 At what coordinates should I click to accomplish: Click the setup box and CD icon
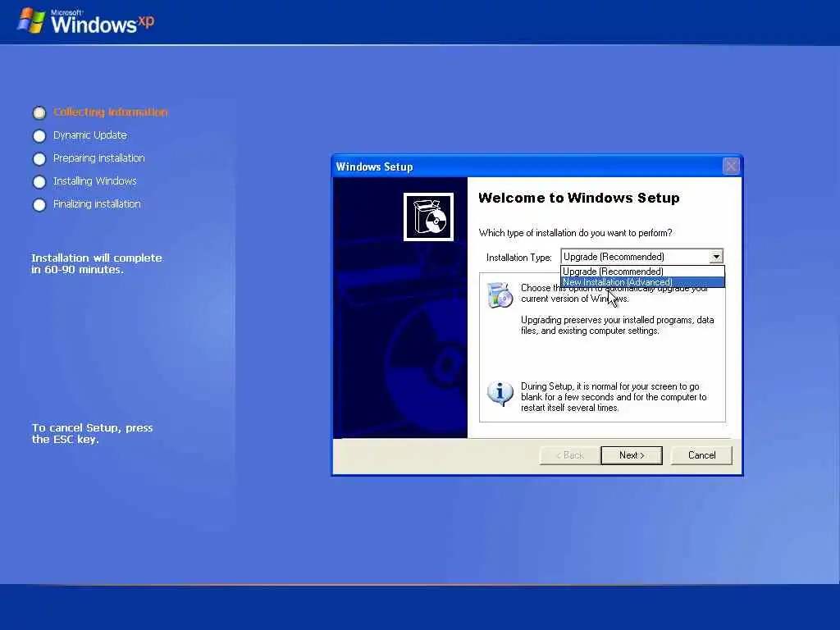point(428,217)
